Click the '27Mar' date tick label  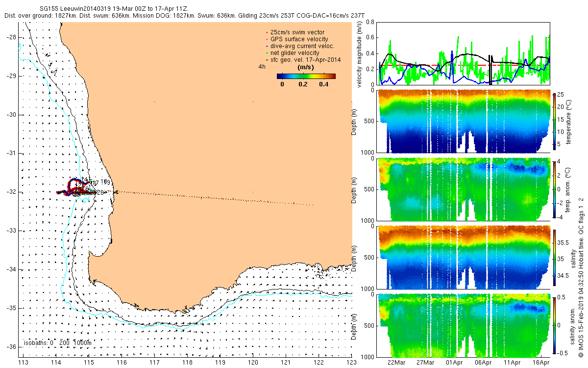coord(425,362)
